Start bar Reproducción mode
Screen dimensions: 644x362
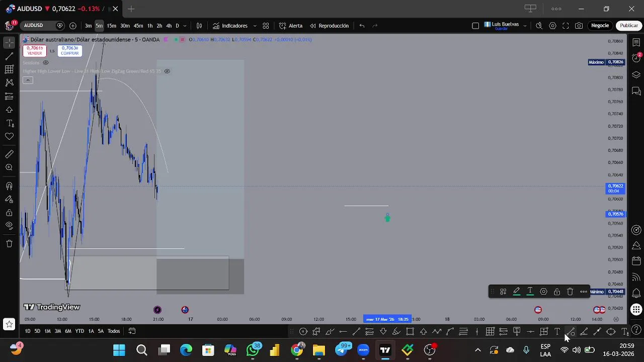pyautogui.click(x=329, y=26)
